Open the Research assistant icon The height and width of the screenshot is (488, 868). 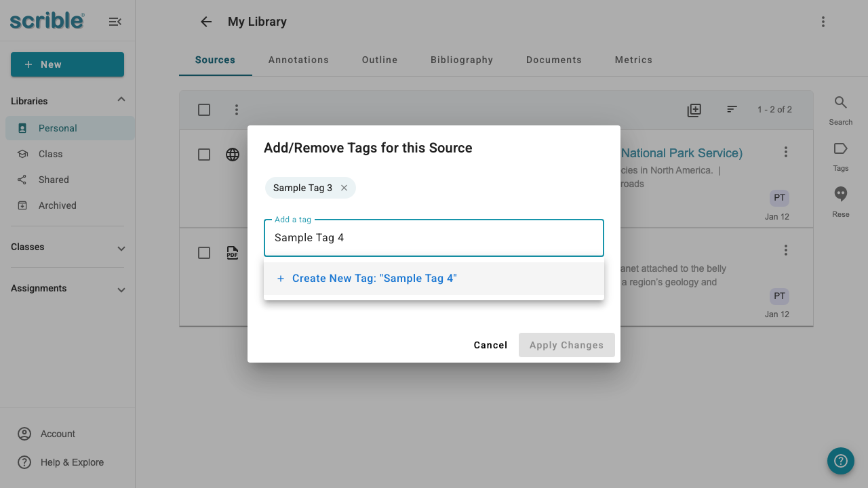tap(841, 195)
